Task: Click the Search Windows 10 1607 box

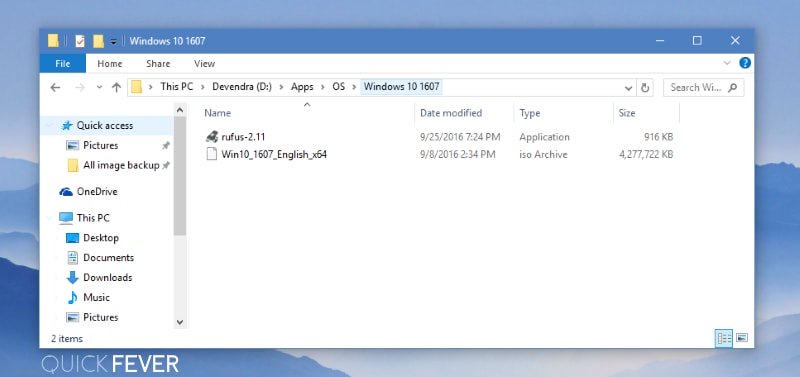Action: pos(704,88)
